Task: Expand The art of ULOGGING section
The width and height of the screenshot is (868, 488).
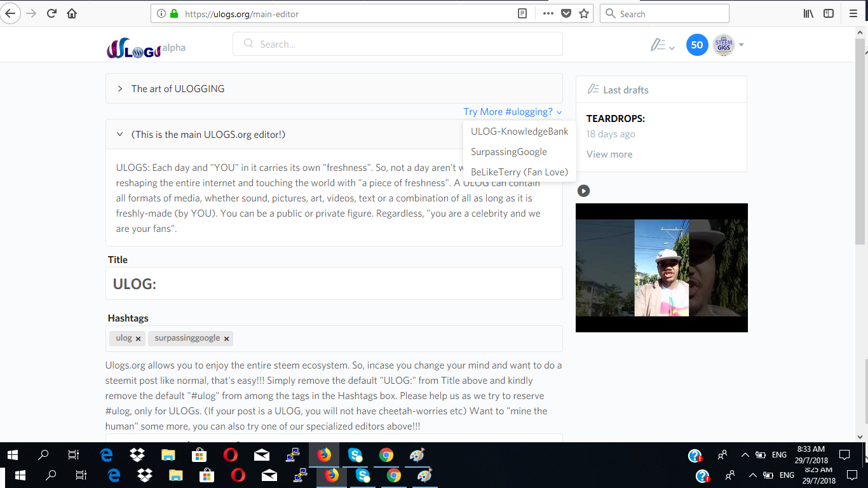Action: (x=334, y=88)
